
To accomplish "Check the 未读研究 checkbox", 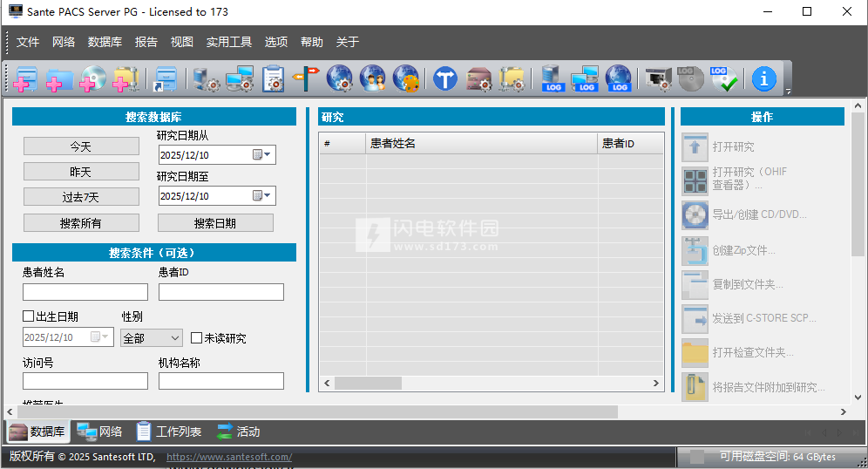I will [197, 338].
